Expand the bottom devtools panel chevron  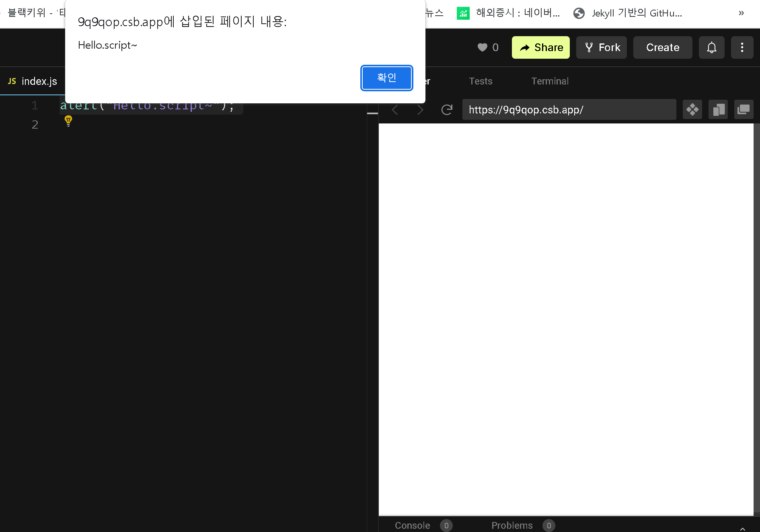tap(742, 528)
